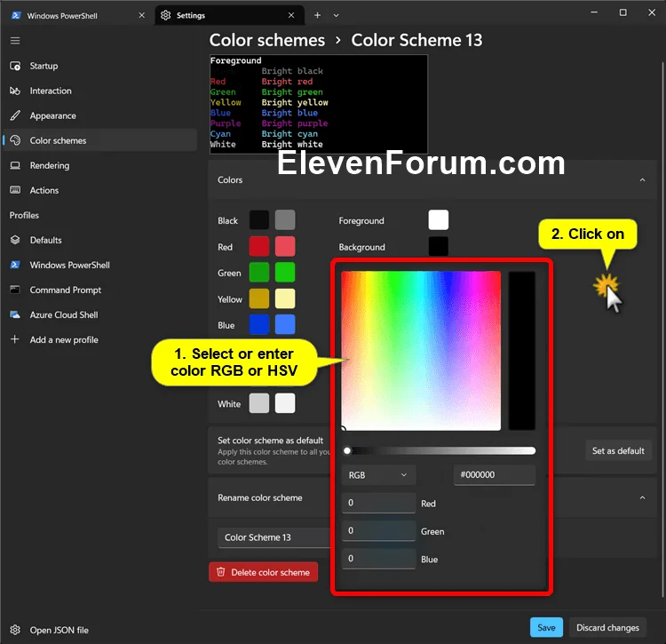Screen dimensions: 666x644
Task: Open the Defaults profile settings
Action: tap(100, 240)
